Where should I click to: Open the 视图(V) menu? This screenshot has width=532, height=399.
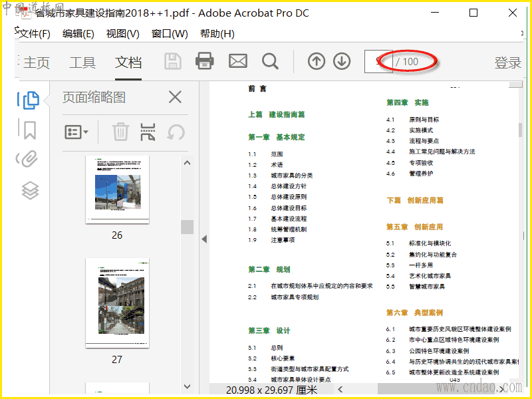click(x=123, y=34)
